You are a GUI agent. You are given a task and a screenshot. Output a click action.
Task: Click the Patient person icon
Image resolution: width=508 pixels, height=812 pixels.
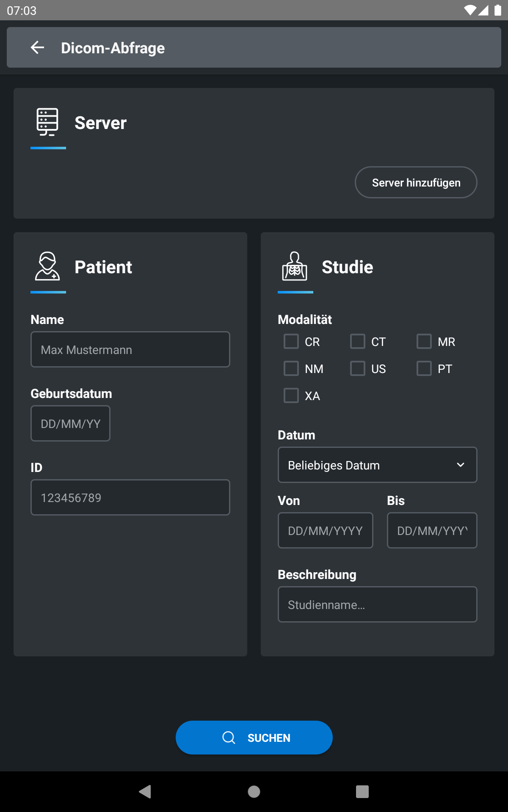click(x=47, y=266)
